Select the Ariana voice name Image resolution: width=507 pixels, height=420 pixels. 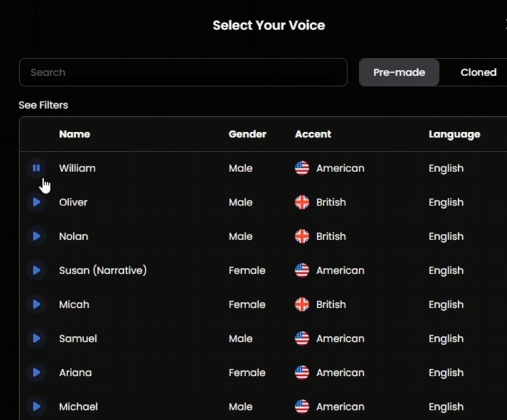[x=75, y=372]
